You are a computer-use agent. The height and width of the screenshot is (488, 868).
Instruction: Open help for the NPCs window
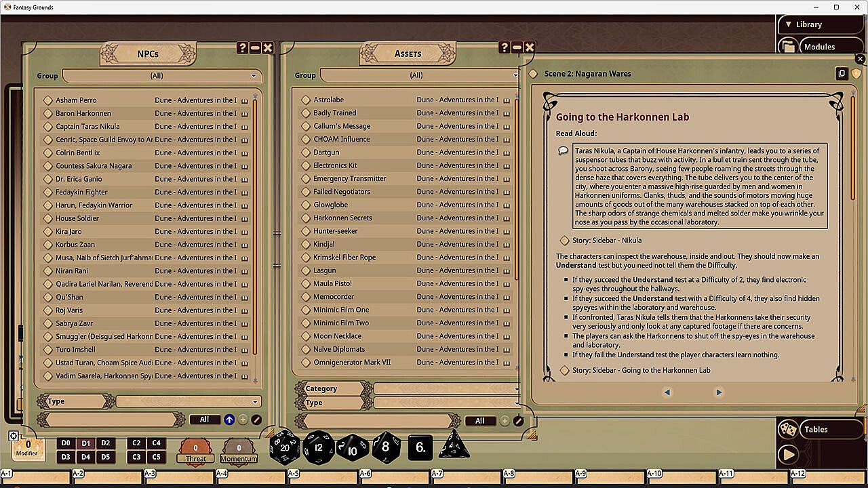(243, 47)
